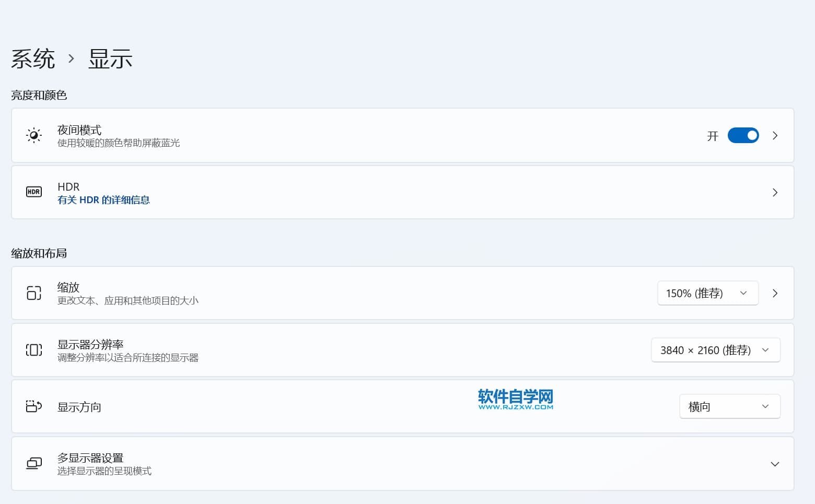Screen dimensions: 815x504
Task: Expand the 多显示器设置 section
Action: [x=775, y=464]
